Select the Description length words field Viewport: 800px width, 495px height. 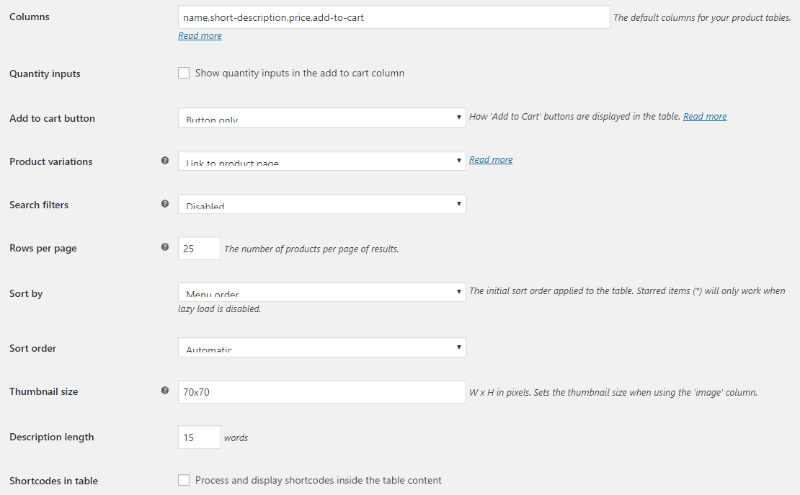pyautogui.click(x=199, y=437)
